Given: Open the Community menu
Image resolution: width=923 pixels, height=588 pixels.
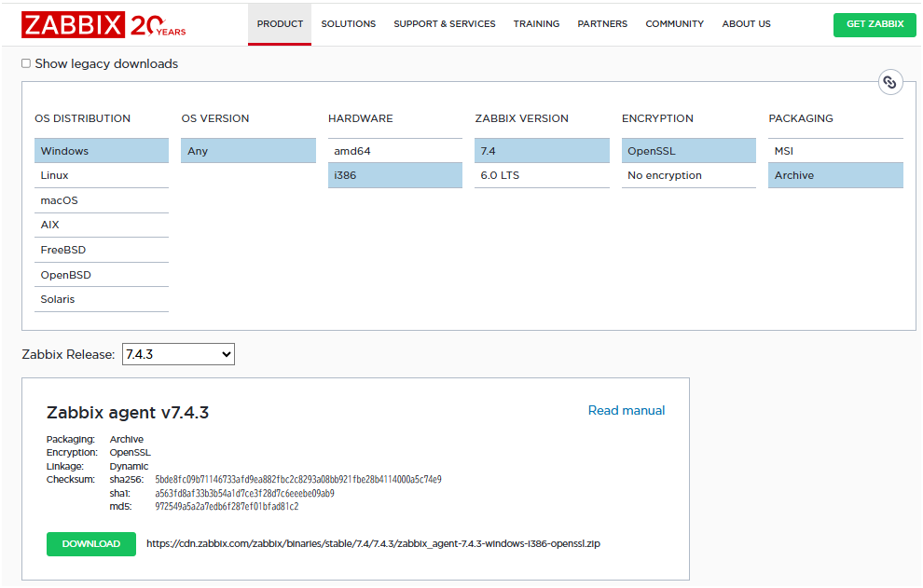Looking at the screenshot, I should coord(674,24).
